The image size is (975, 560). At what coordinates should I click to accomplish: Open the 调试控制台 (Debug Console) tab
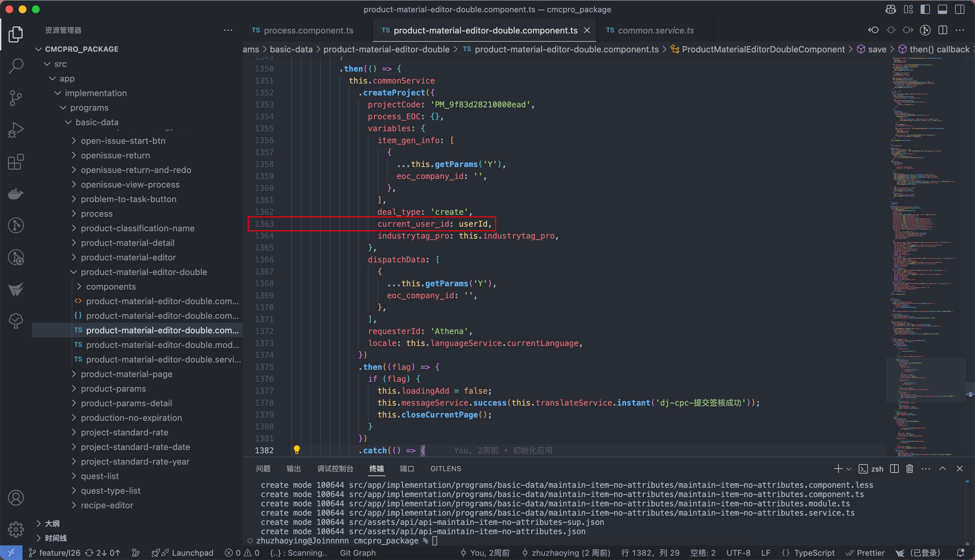click(335, 469)
